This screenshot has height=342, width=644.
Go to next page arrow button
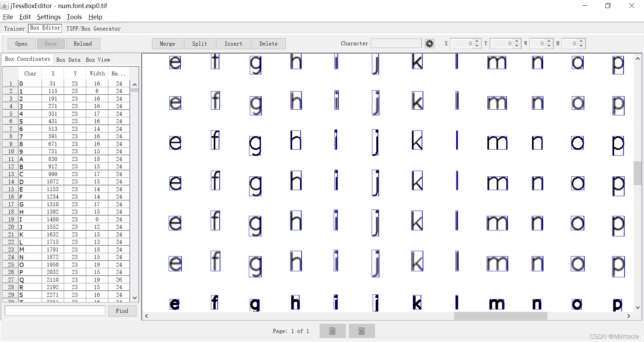pyautogui.click(x=362, y=331)
